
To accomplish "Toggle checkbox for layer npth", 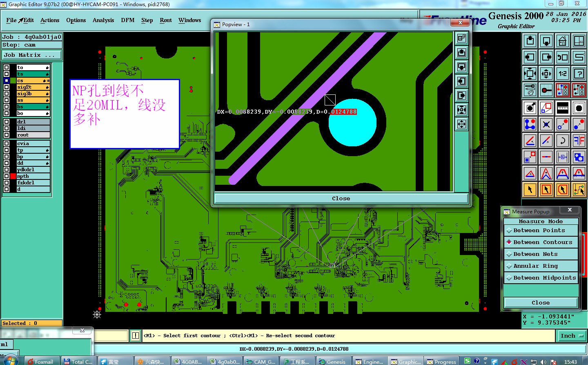I will tap(7, 176).
